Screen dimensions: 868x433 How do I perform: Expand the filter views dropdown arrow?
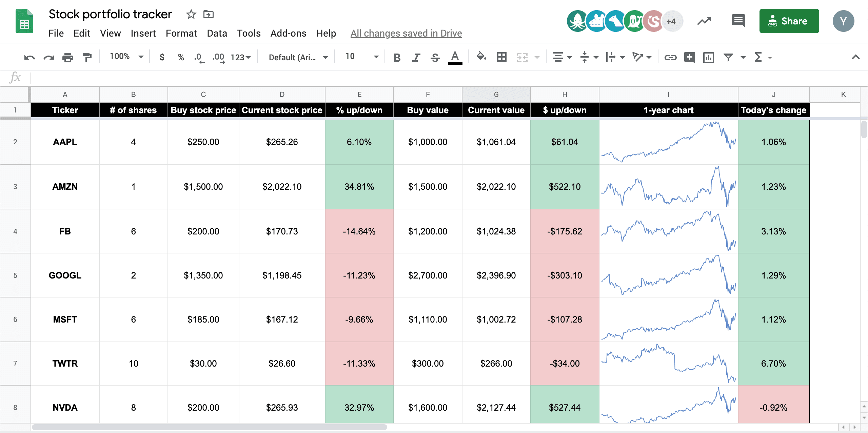click(x=743, y=58)
